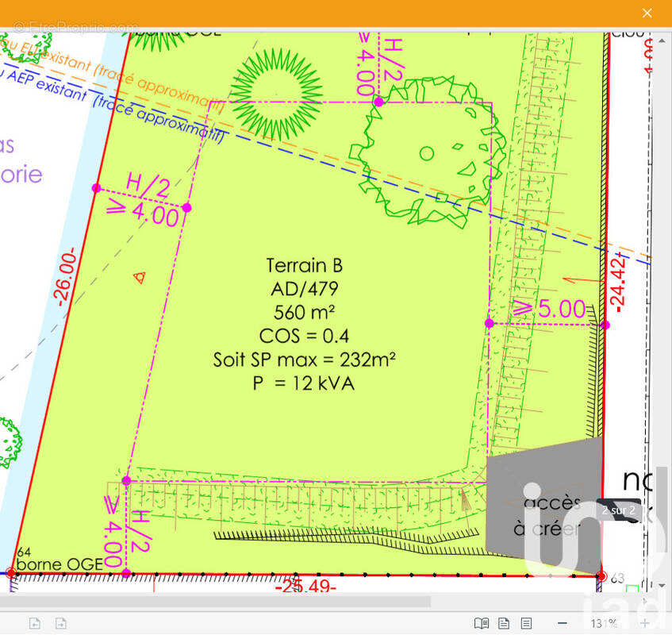Click the vertical scrollbar down arrow
The image size is (672, 635).
click(662, 585)
